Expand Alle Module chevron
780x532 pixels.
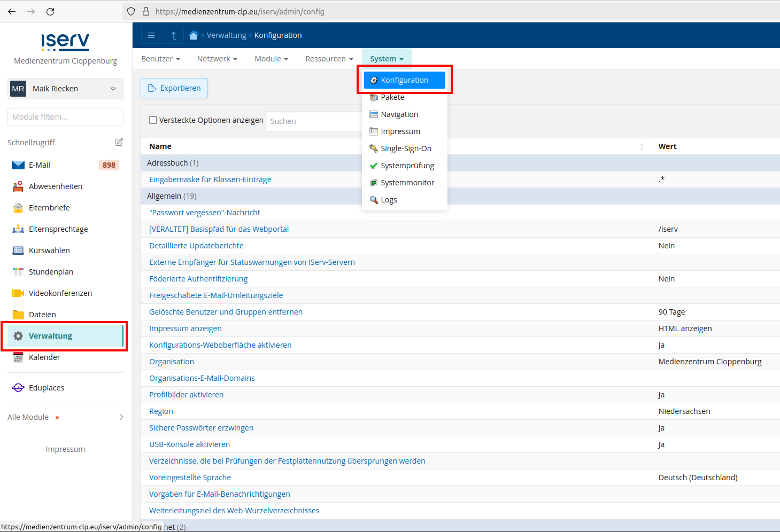121,417
